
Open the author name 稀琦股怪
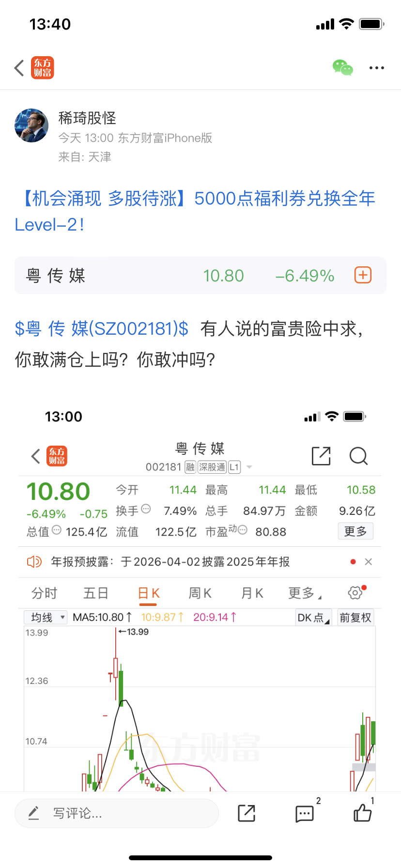(87, 118)
